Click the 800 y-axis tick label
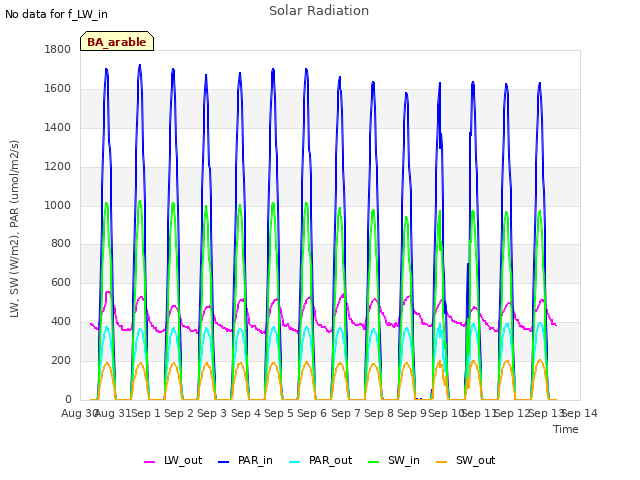Viewport: 640px width, 480px height. pyautogui.click(x=61, y=244)
